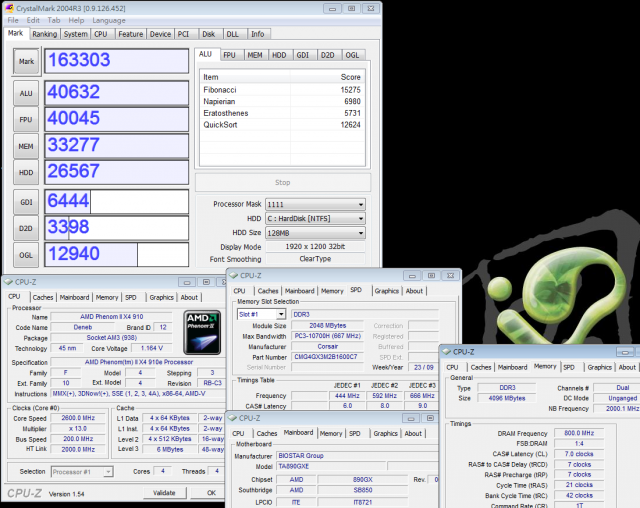Click the Napierian score row
Image resolution: width=640 pixels, height=508 pixels.
282,101
